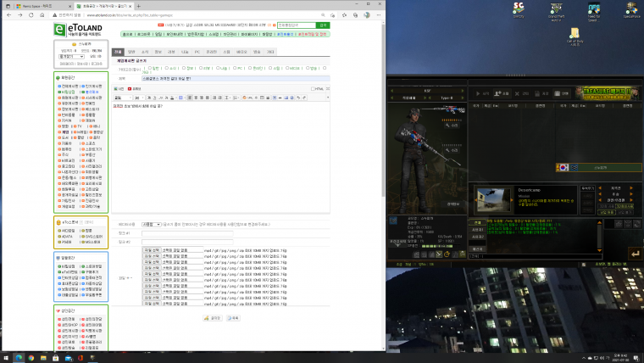This screenshot has height=363, width=644.
Task: Align text left in editor toolbar
Action: coord(190,98)
